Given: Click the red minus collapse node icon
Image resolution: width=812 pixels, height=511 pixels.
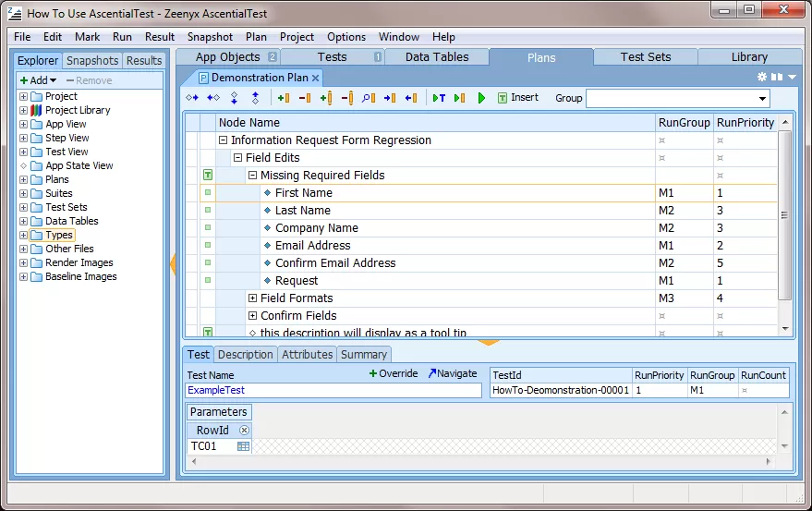Looking at the screenshot, I should [x=305, y=97].
